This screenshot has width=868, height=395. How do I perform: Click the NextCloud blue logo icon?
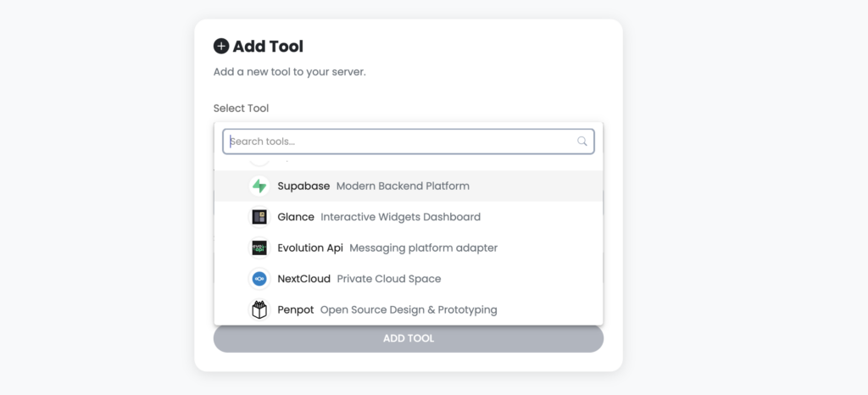pos(259,279)
